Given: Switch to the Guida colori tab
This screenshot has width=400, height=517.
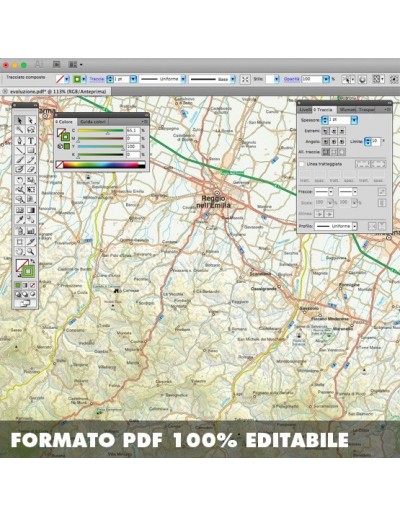Looking at the screenshot, I should click(x=93, y=122).
